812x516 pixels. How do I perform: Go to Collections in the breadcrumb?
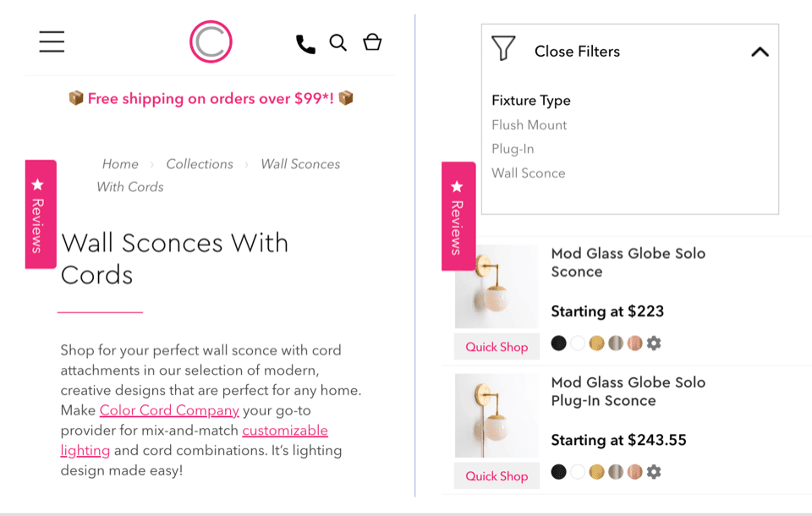(200, 163)
